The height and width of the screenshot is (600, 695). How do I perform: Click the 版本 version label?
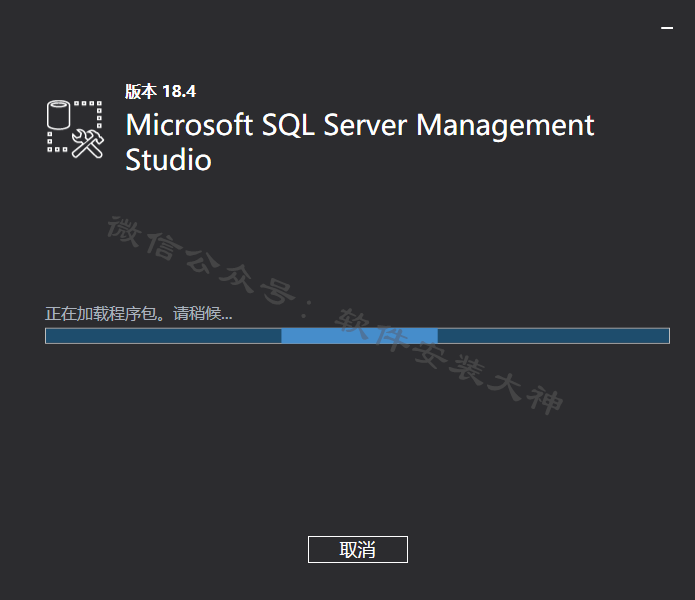(141, 91)
